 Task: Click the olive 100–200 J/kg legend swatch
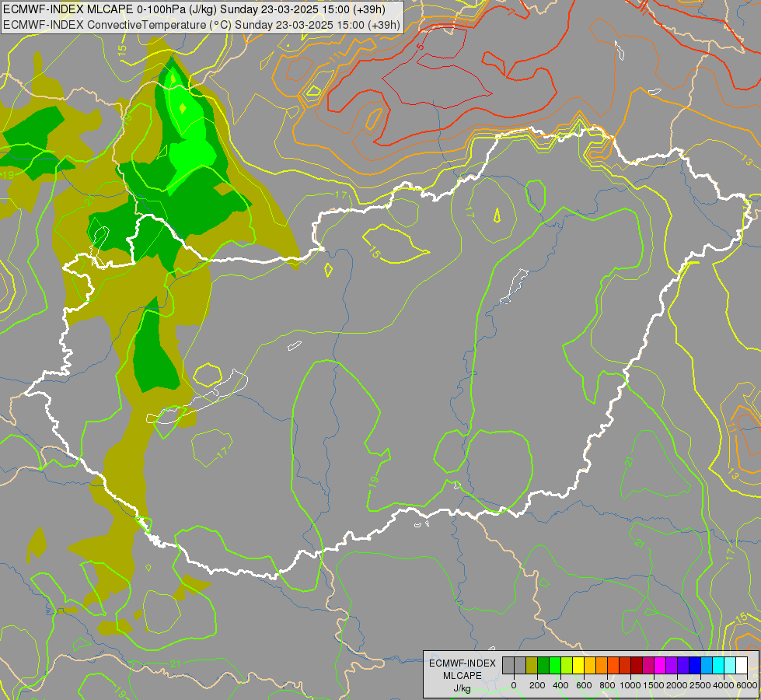532,665
